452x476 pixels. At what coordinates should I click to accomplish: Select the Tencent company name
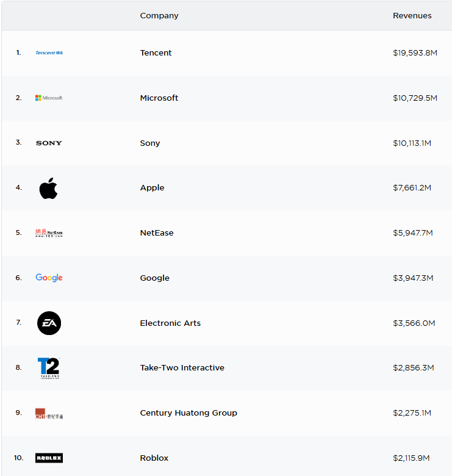pyautogui.click(x=156, y=53)
